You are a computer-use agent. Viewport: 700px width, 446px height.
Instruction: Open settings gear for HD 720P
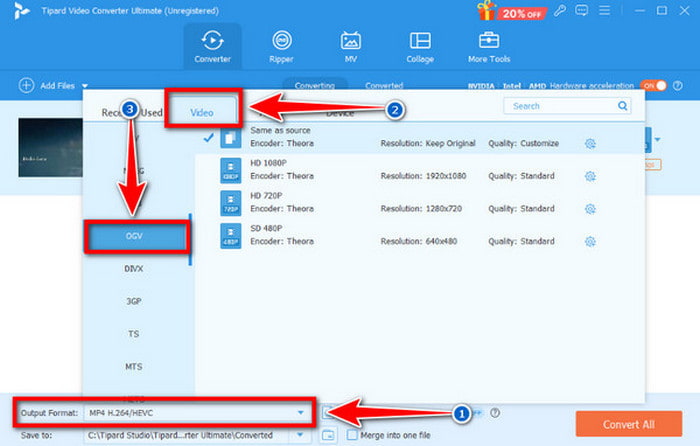click(x=590, y=209)
